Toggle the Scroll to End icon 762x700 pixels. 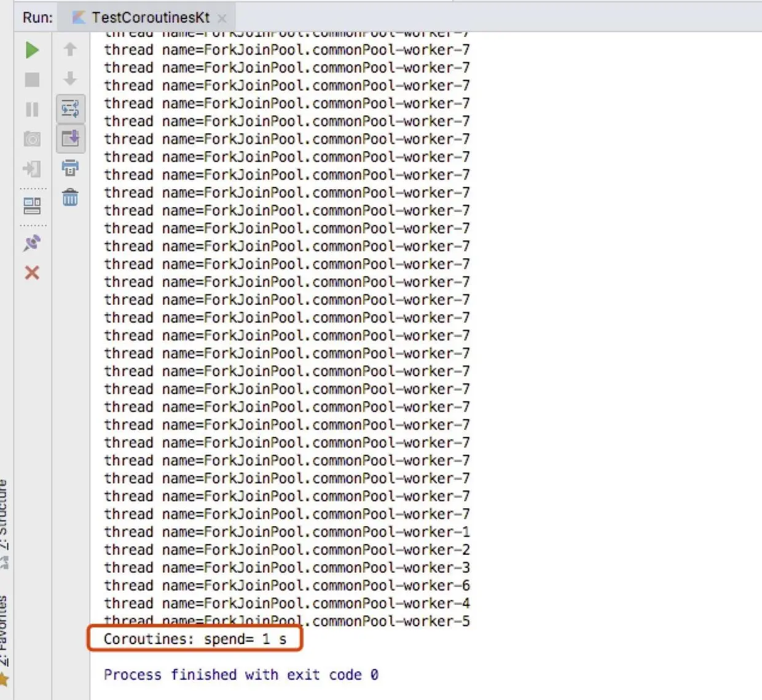tap(70, 138)
